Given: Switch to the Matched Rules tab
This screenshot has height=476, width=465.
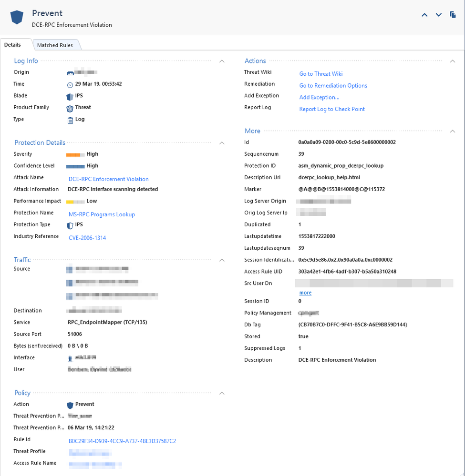Looking at the screenshot, I should [55, 45].
